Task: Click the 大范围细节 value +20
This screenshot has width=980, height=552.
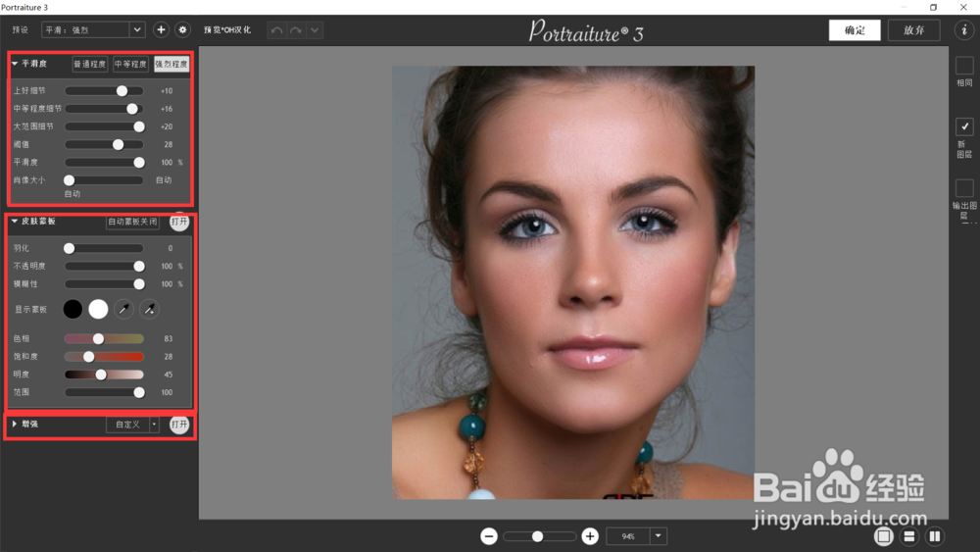Action: (167, 126)
